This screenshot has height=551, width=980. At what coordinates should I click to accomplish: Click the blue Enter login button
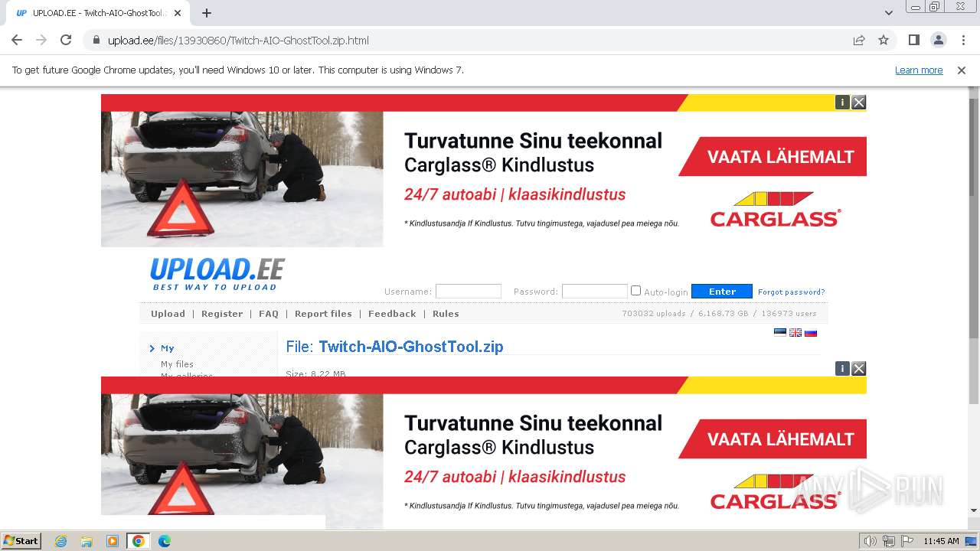722,292
